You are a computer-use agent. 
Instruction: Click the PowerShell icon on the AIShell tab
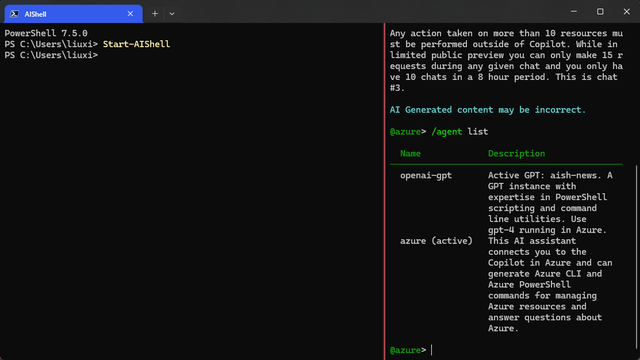[14, 14]
